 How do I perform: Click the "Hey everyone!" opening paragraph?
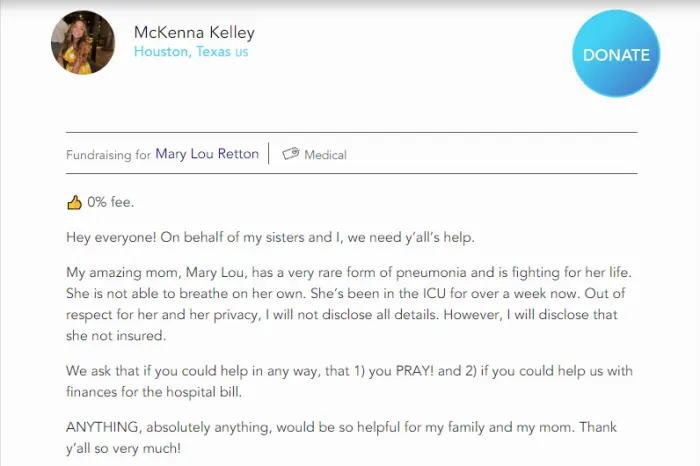(x=270, y=237)
